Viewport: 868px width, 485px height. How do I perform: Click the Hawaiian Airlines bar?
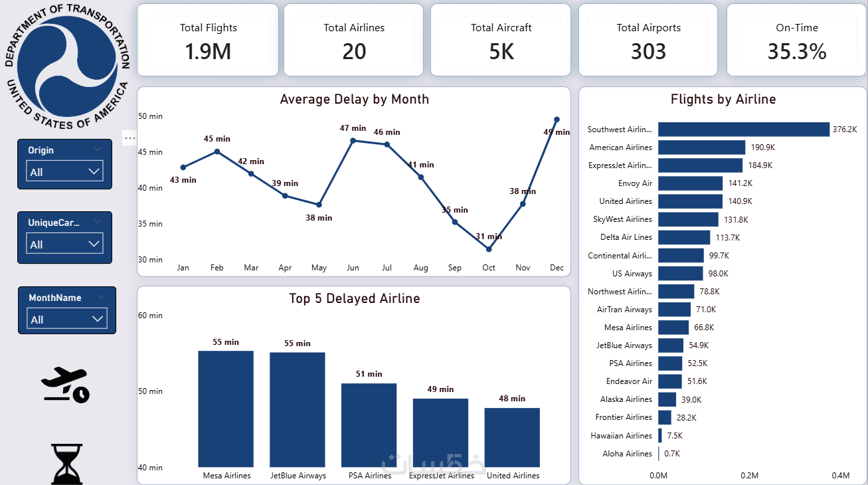(660, 435)
